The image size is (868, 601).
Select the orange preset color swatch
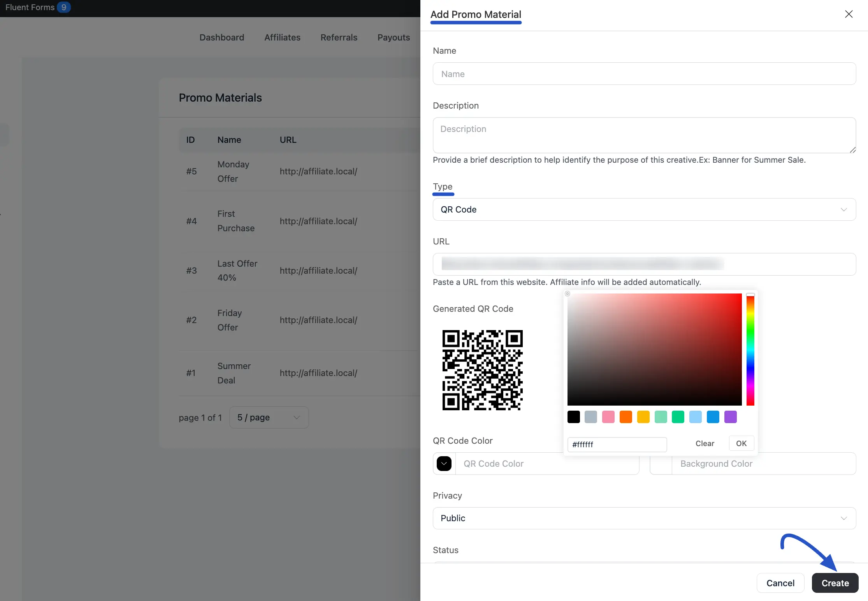click(626, 417)
